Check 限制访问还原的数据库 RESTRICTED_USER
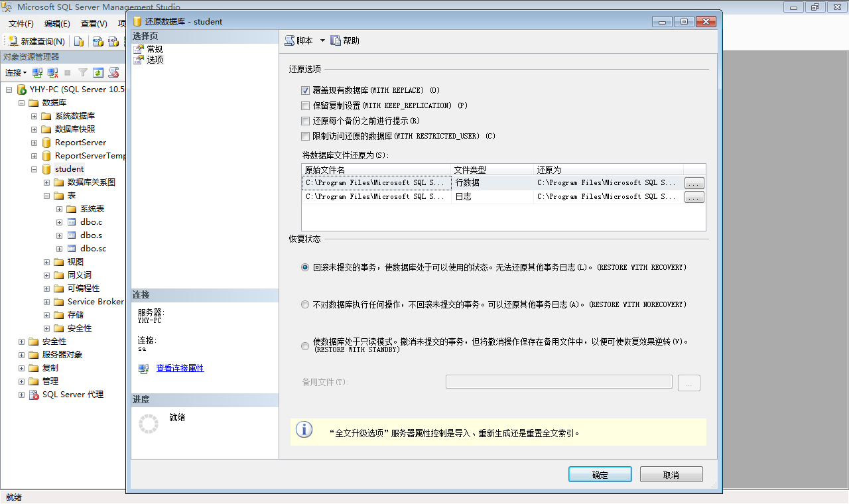This screenshot has height=504, width=849. pyautogui.click(x=306, y=136)
